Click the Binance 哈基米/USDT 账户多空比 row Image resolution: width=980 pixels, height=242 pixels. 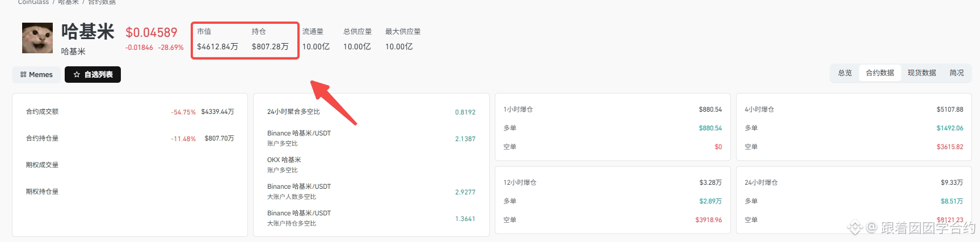tap(371, 138)
